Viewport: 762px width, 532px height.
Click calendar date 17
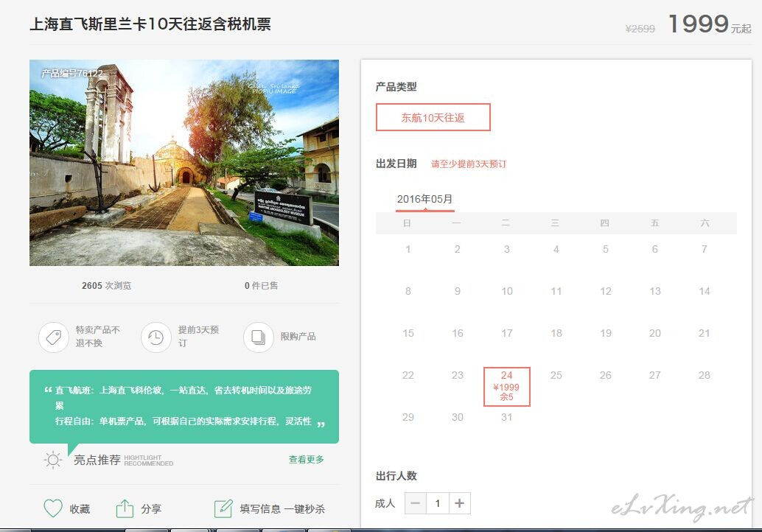tap(507, 333)
